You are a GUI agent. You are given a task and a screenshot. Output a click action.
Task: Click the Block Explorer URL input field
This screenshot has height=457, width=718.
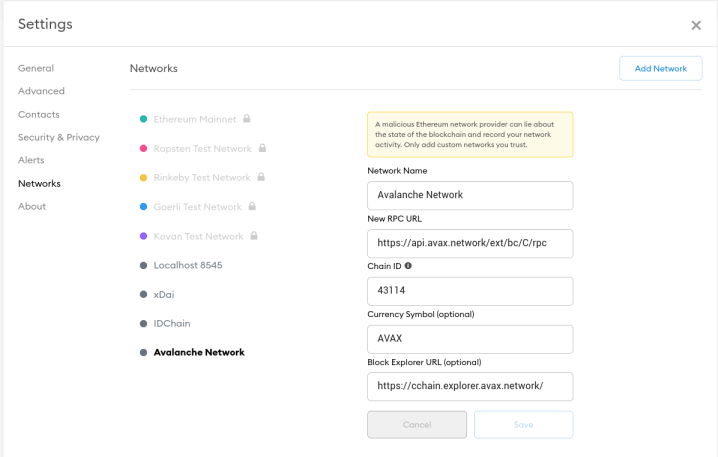pyautogui.click(x=470, y=386)
